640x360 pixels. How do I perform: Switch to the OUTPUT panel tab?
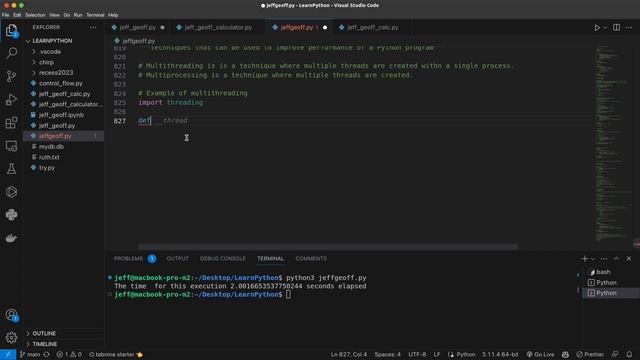pyautogui.click(x=178, y=259)
